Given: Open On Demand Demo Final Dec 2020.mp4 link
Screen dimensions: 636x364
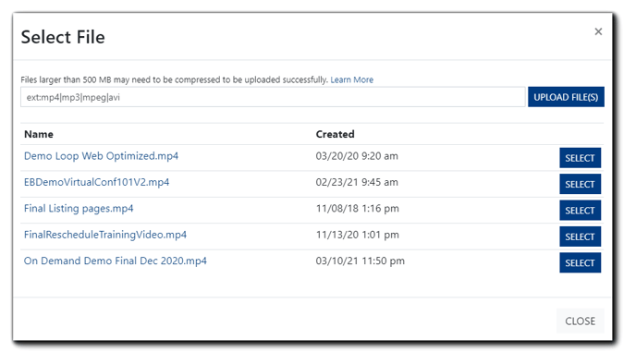Looking at the screenshot, I should tap(116, 261).
